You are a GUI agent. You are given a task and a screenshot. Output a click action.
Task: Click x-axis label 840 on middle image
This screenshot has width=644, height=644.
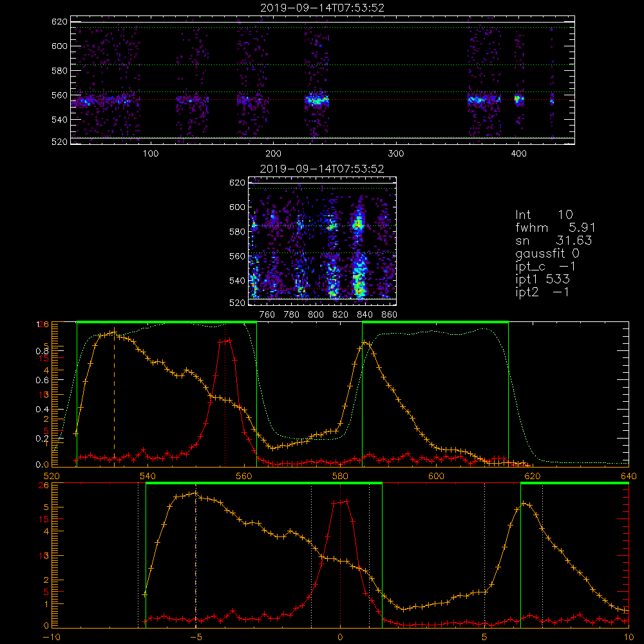pyautogui.click(x=365, y=315)
